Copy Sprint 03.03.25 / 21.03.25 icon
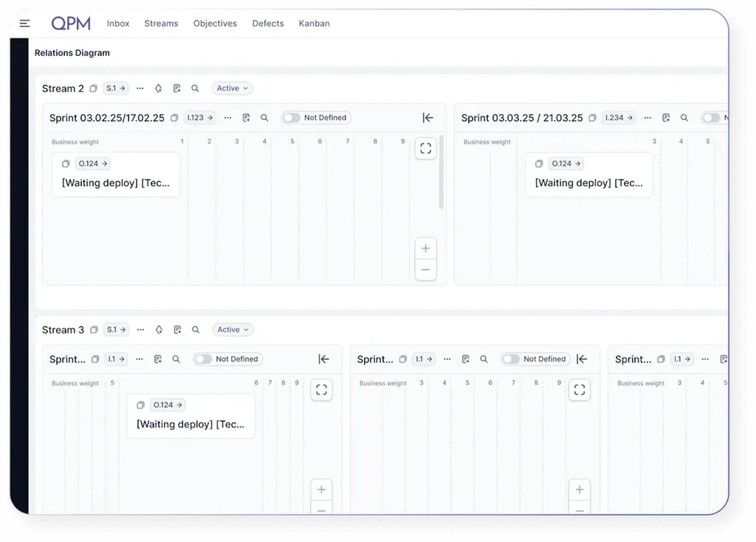 point(592,118)
